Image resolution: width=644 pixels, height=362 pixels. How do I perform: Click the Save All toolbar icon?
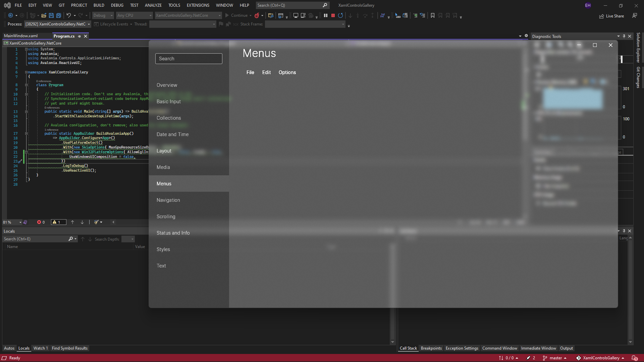click(x=58, y=15)
